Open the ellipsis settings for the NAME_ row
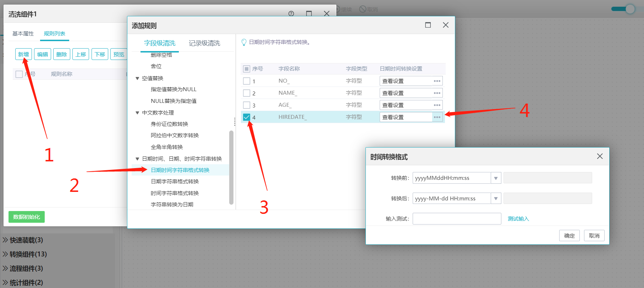Screen dimensions: 644x288 tap(437, 93)
